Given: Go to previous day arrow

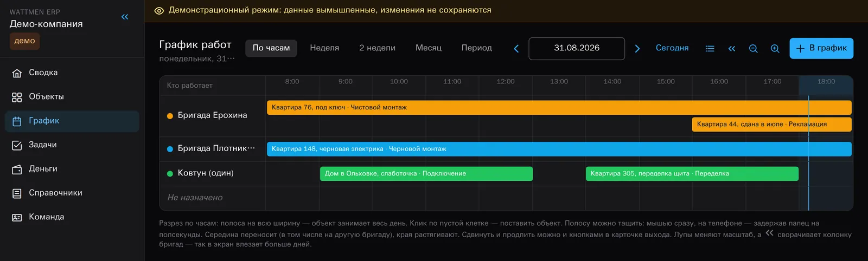Looking at the screenshot, I should pyautogui.click(x=516, y=49).
